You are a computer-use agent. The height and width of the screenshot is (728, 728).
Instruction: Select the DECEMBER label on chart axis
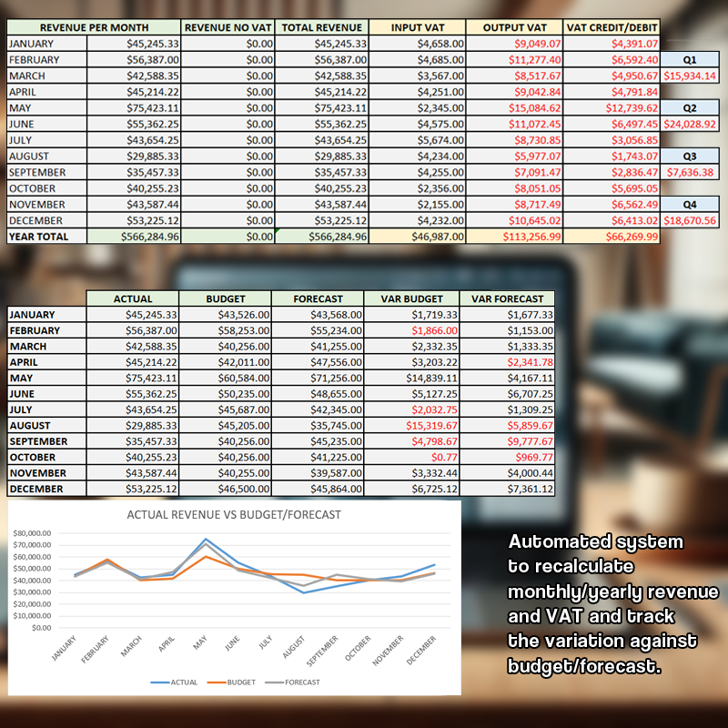[x=421, y=650]
